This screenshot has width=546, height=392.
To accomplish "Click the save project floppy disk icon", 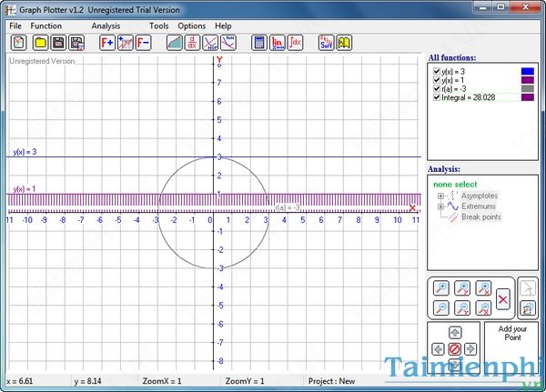I will point(58,42).
